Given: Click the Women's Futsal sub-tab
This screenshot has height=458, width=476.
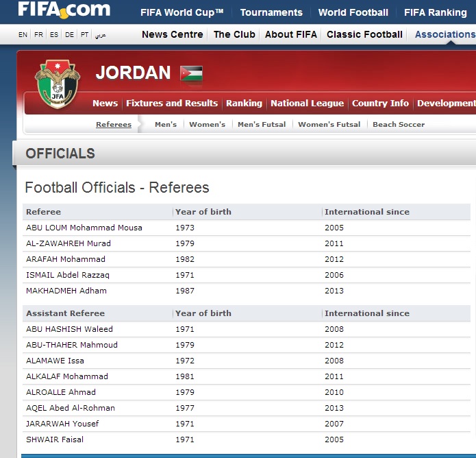Looking at the screenshot, I should (x=329, y=125).
